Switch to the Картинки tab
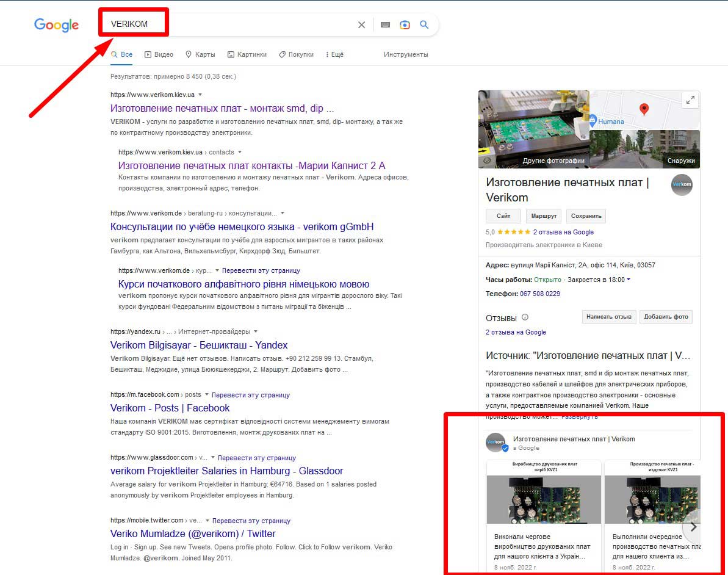 click(247, 54)
